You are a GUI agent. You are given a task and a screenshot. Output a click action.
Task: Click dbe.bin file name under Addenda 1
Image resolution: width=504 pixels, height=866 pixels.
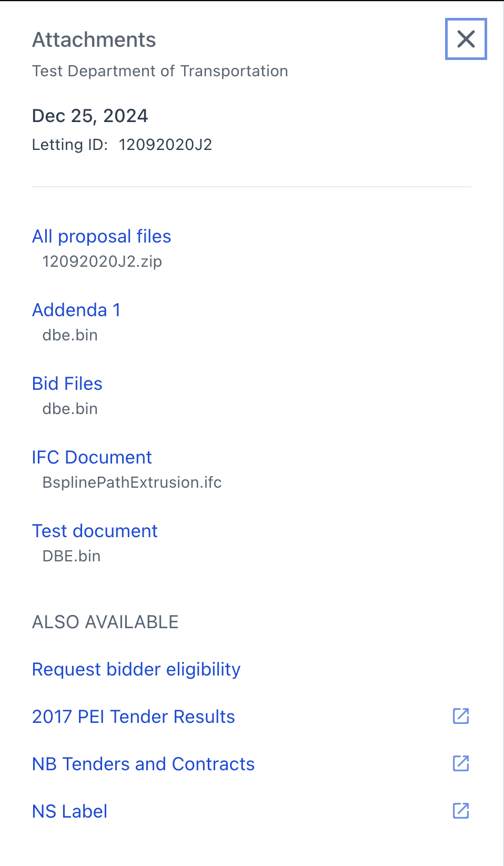[x=70, y=335]
